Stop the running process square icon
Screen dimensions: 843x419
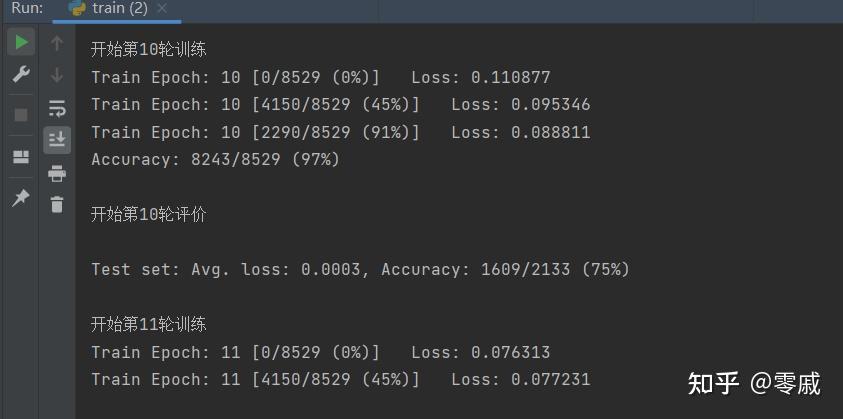tap(21, 115)
